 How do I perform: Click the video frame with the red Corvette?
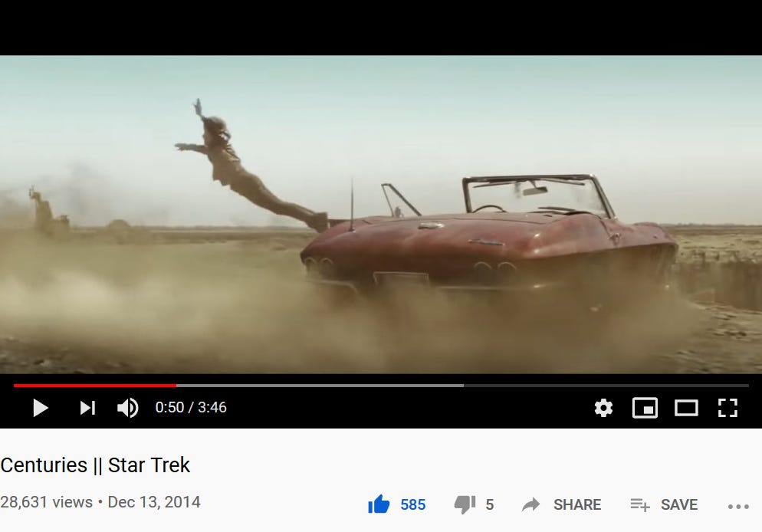[381, 215]
